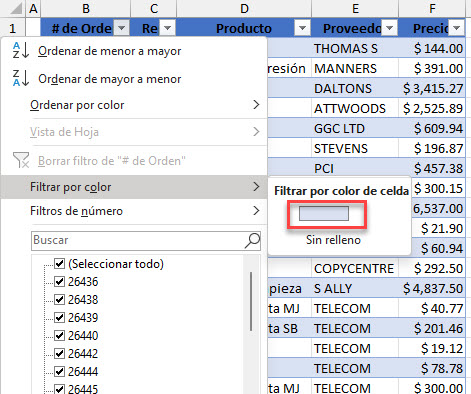Click the PCI supplier cell
Screen dimensions: 471x394
click(x=355, y=168)
